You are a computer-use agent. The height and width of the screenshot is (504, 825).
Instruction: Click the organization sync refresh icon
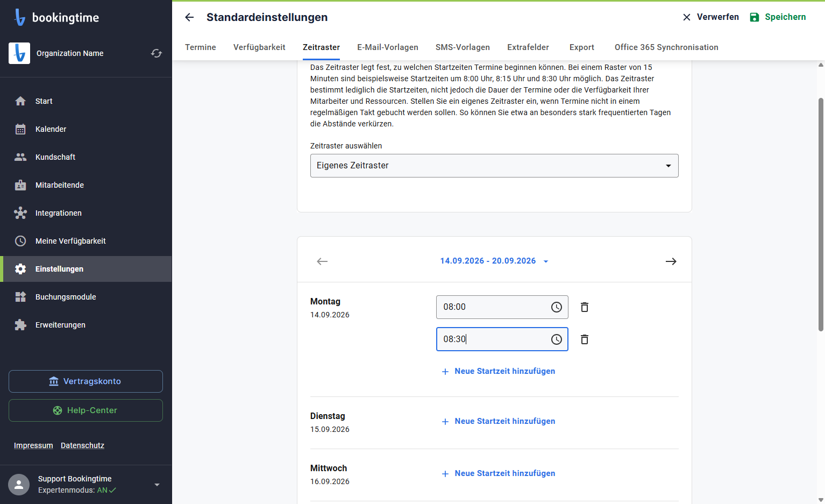(x=157, y=53)
